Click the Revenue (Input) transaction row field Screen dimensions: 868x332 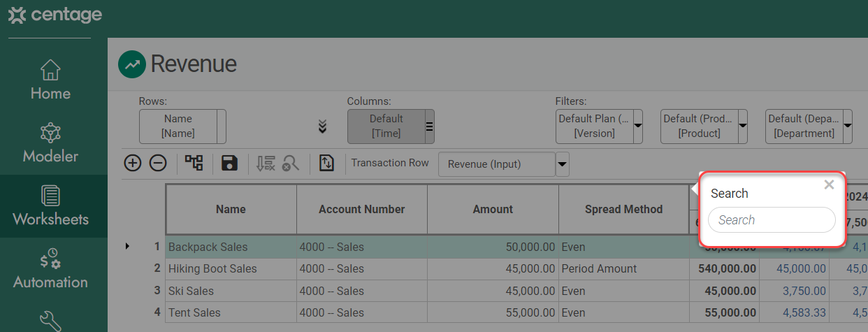497,165
